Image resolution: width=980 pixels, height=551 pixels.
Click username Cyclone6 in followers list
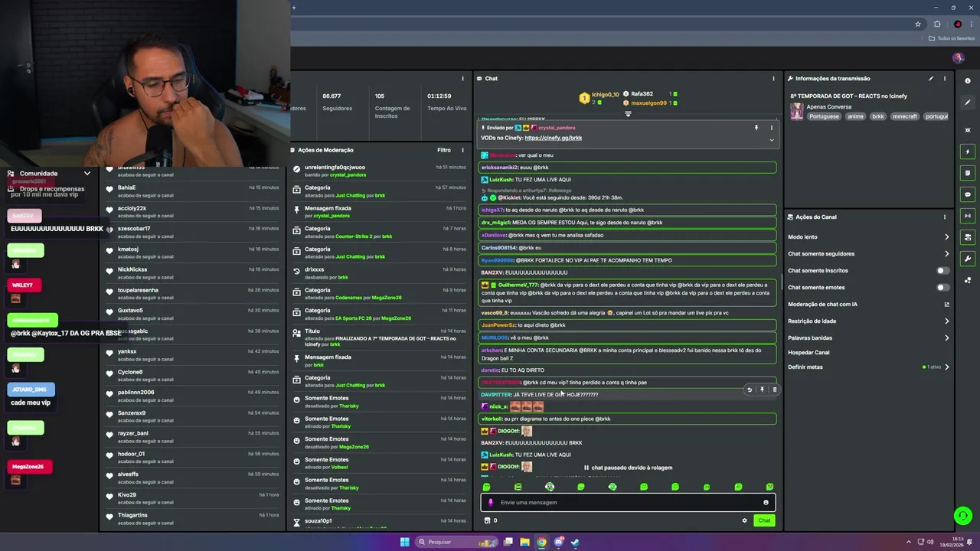(130, 372)
